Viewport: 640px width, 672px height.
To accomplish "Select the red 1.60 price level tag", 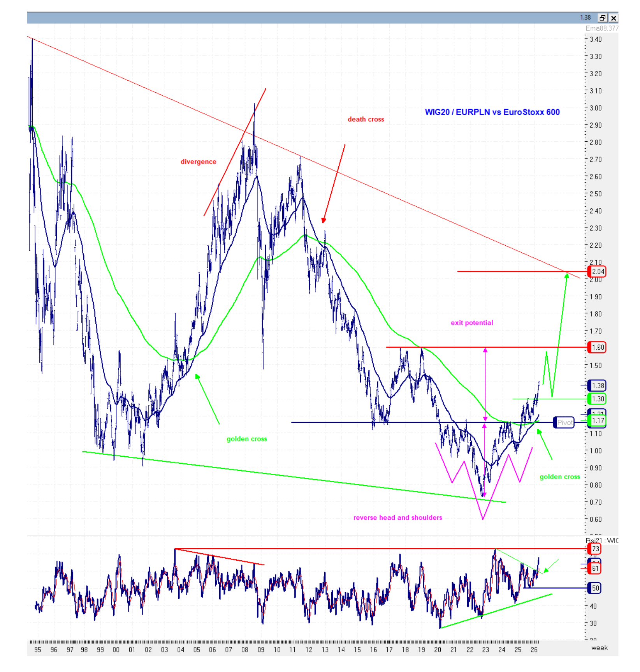I will tap(597, 347).
